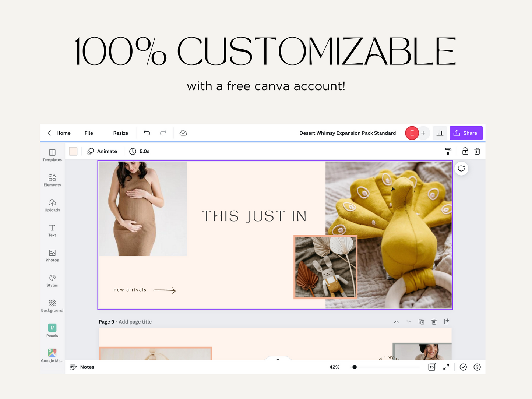The image size is (532, 399).
Task: Delete Page 9 with its trash icon
Action: tap(434, 322)
